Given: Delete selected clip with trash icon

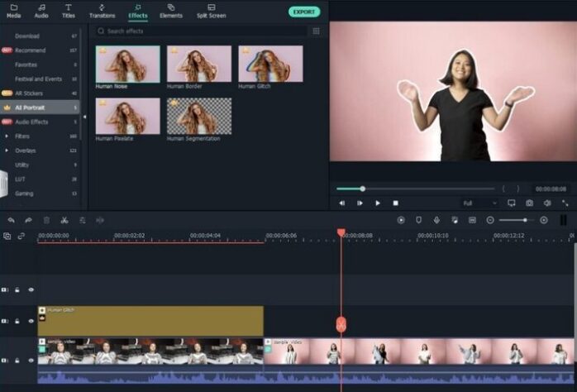Looking at the screenshot, I should click(x=45, y=220).
